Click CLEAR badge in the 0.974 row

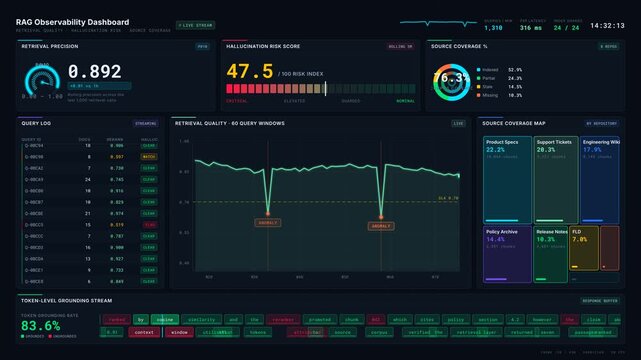tap(149, 213)
